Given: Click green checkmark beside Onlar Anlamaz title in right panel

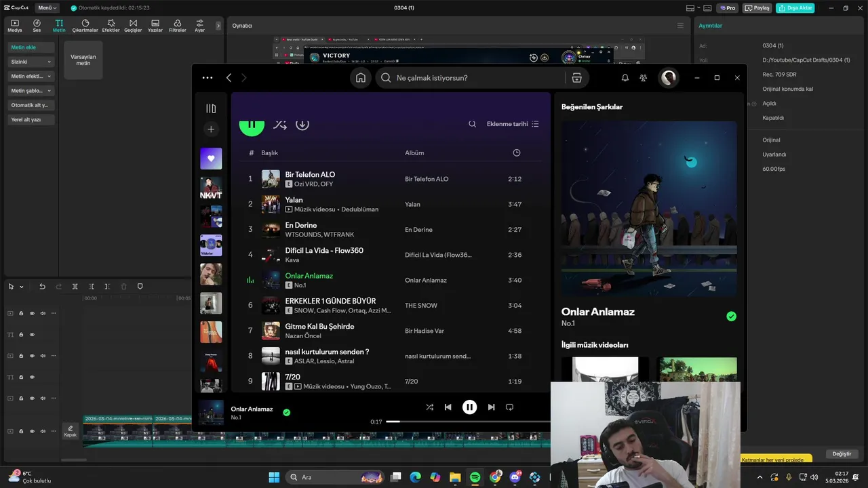Looking at the screenshot, I should (x=731, y=317).
